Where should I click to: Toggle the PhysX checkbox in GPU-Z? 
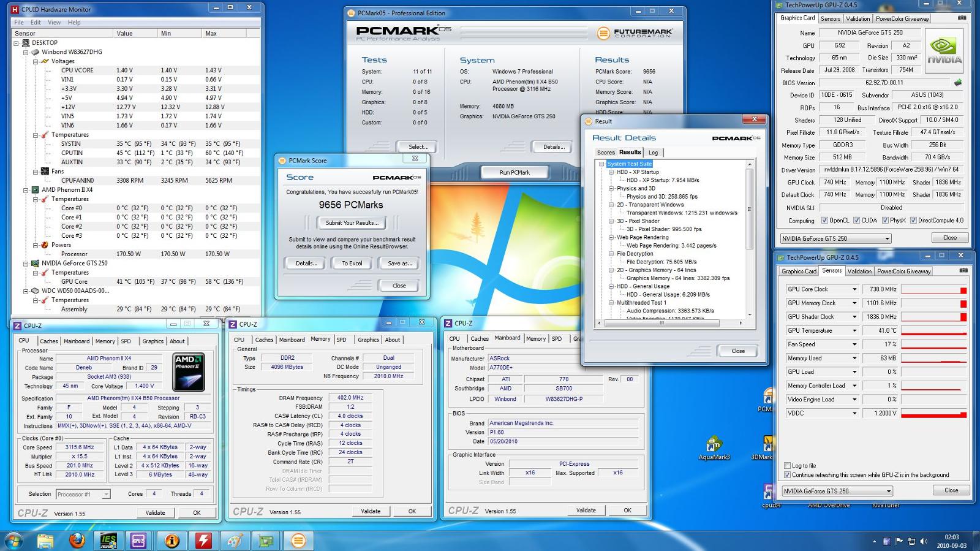pos(885,221)
